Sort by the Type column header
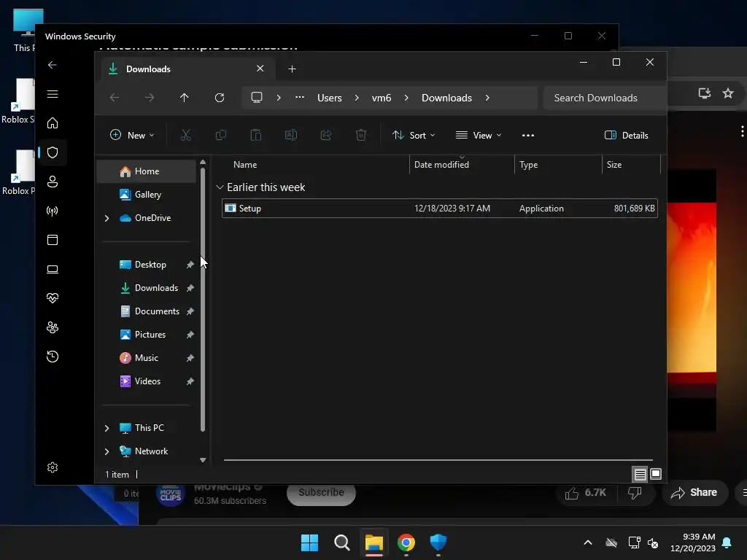This screenshot has height=560, width=747. pos(558,165)
